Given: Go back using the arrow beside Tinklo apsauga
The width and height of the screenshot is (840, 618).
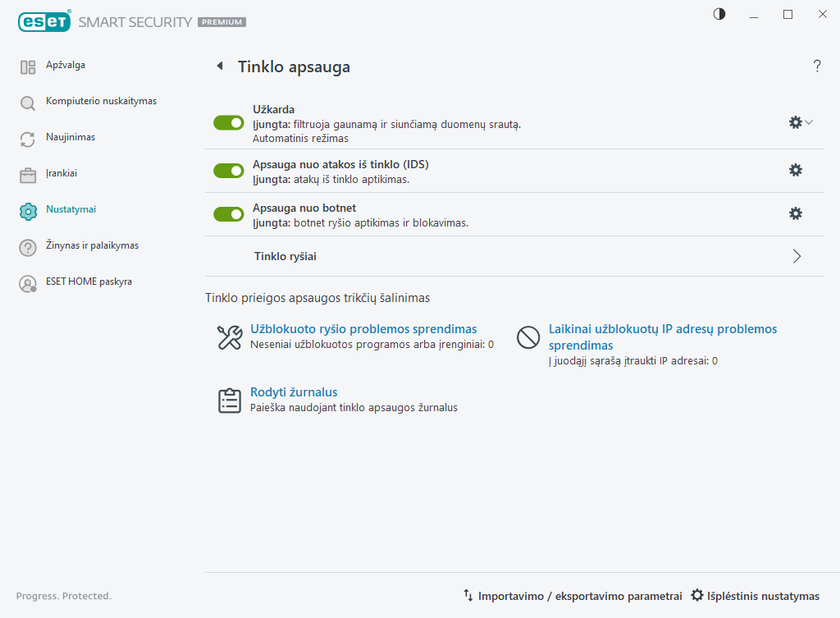Looking at the screenshot, I should (219, 66).
